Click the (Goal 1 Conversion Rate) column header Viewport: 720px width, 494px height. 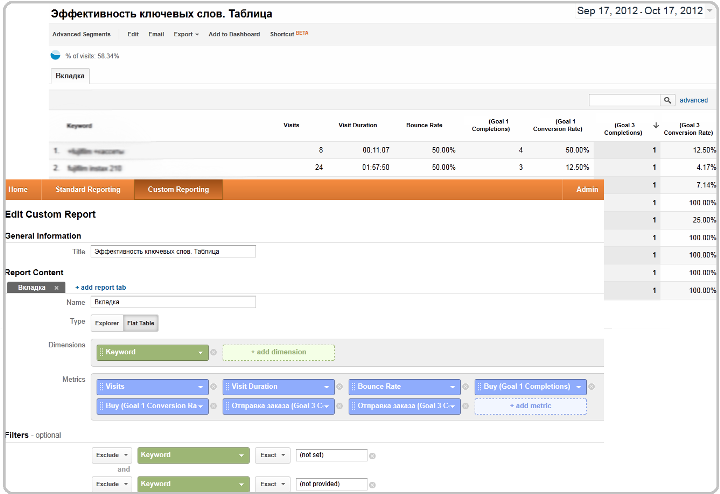557,125
